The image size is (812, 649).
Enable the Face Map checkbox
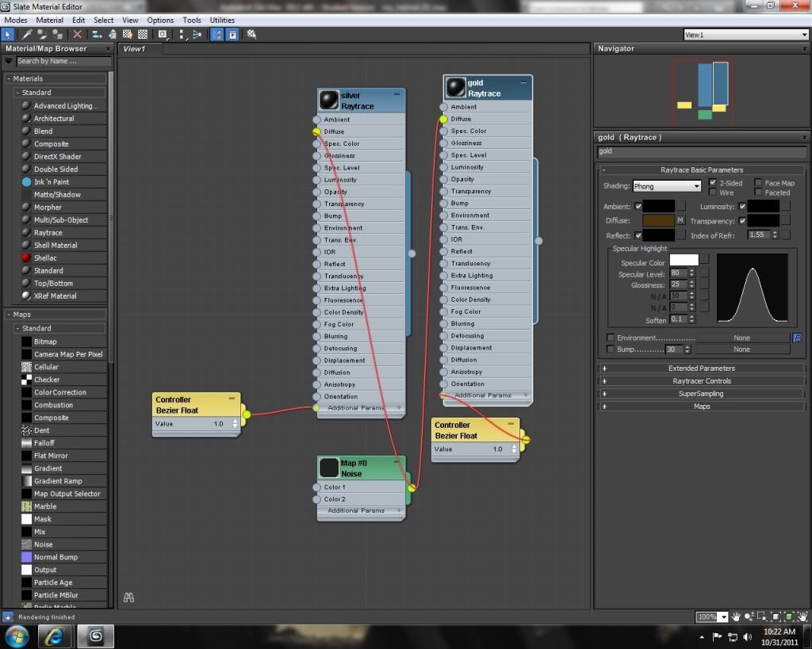(x=758, y=183)
